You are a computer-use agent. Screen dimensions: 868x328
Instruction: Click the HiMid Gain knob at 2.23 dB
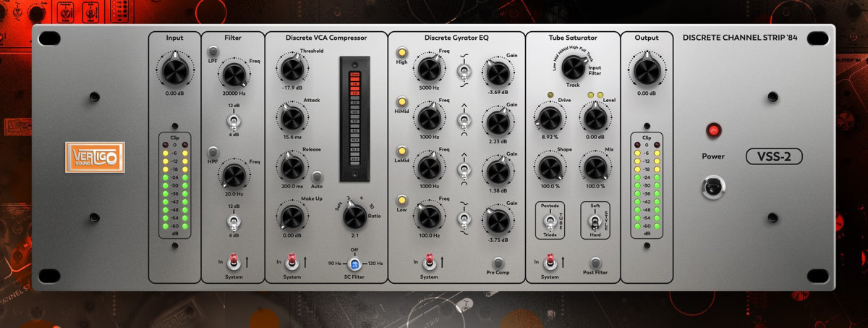pyautogui.click(x=498, y=122)
